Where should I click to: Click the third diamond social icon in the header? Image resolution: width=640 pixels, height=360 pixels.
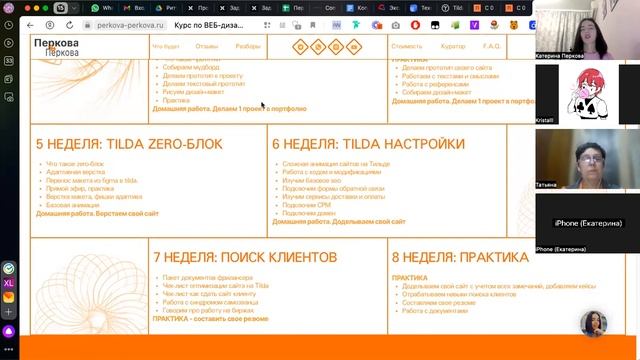[x=336, y=47]
